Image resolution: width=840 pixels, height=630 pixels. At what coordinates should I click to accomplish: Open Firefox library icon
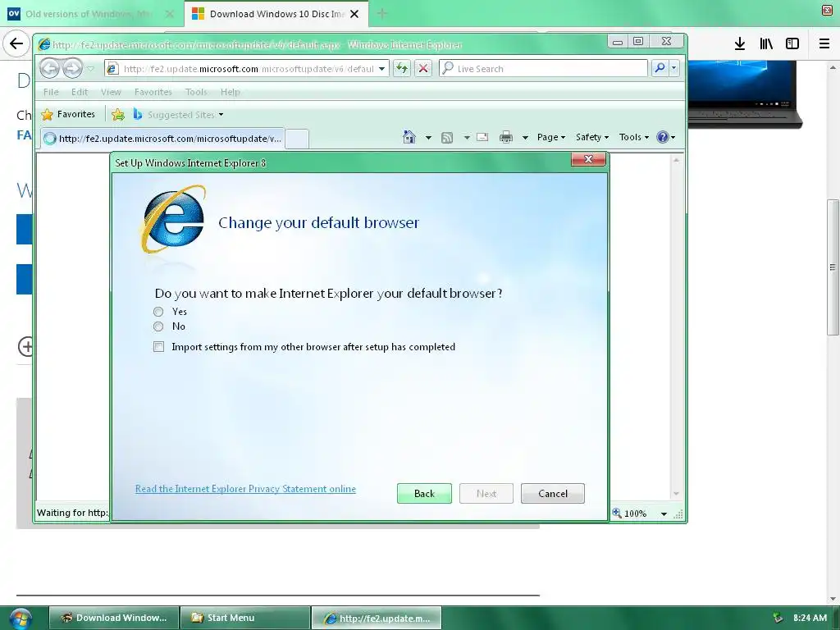[766, 44]
